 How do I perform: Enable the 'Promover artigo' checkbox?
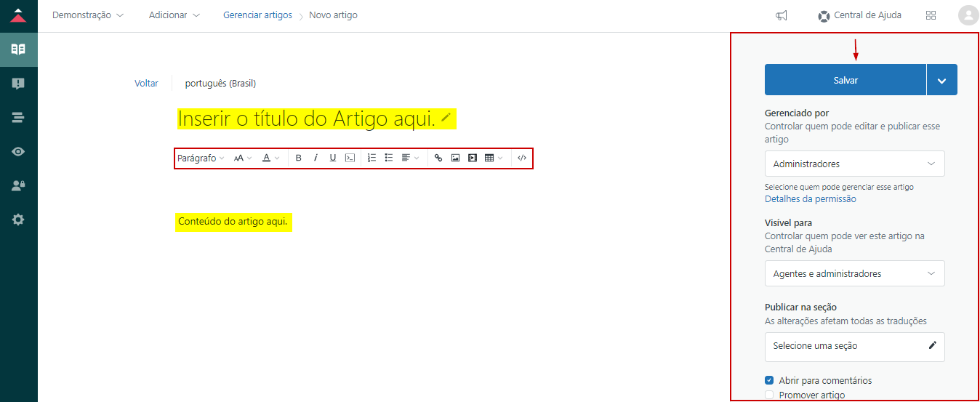[769, 395]
